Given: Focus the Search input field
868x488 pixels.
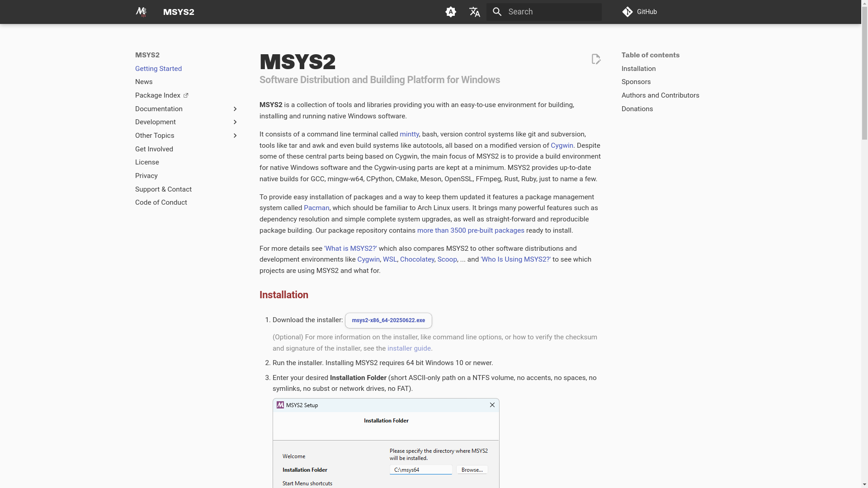Looking at the screenshot, I should (x=544, y=12).
